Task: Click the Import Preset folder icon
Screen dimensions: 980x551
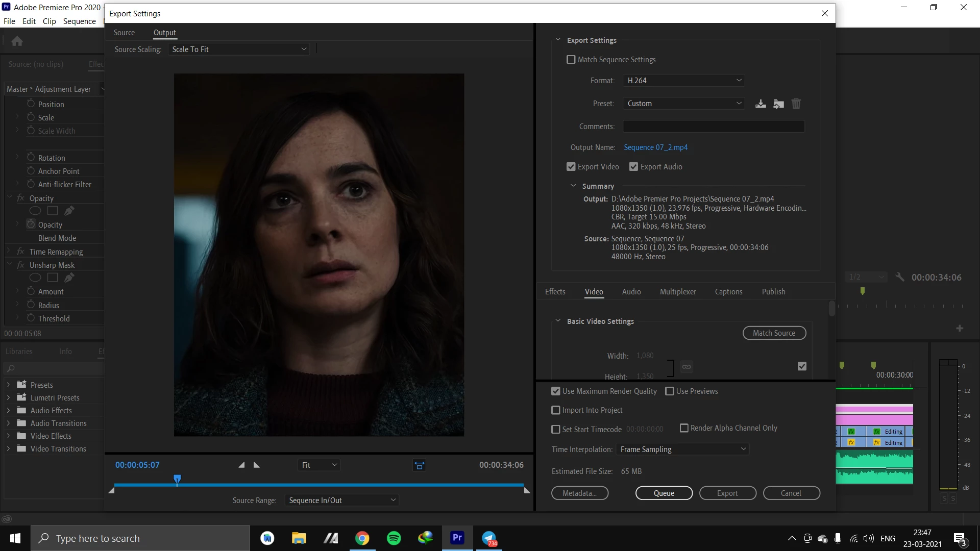Action: (x=778, y=104)
